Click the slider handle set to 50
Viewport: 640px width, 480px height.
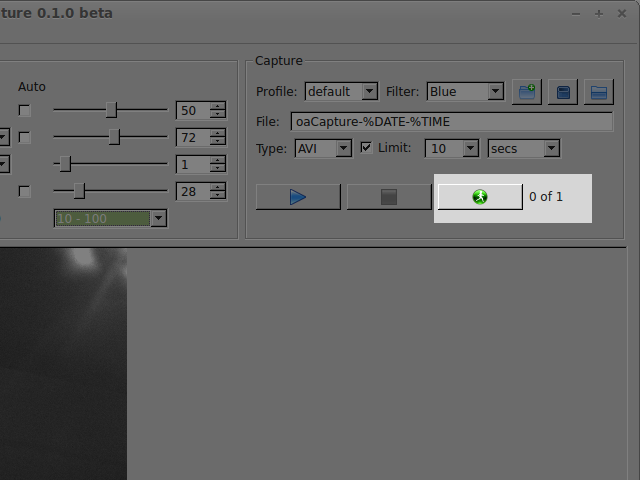click(111, 110)
